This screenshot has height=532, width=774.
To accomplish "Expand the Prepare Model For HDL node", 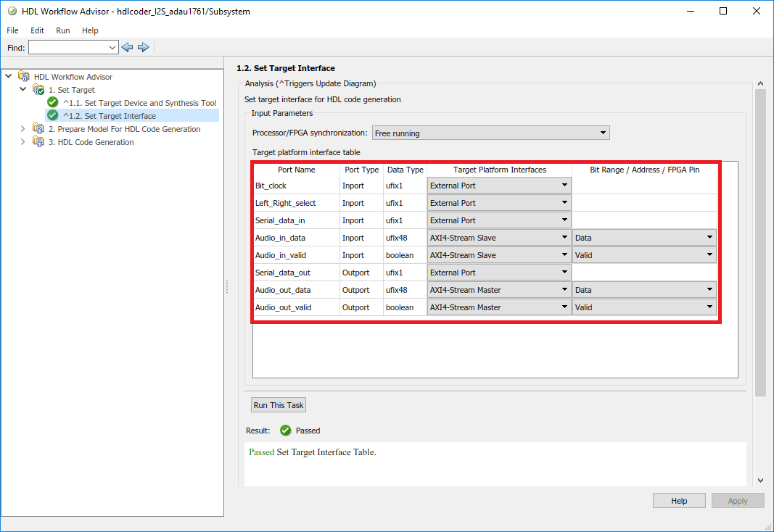I will click(23, 129).
